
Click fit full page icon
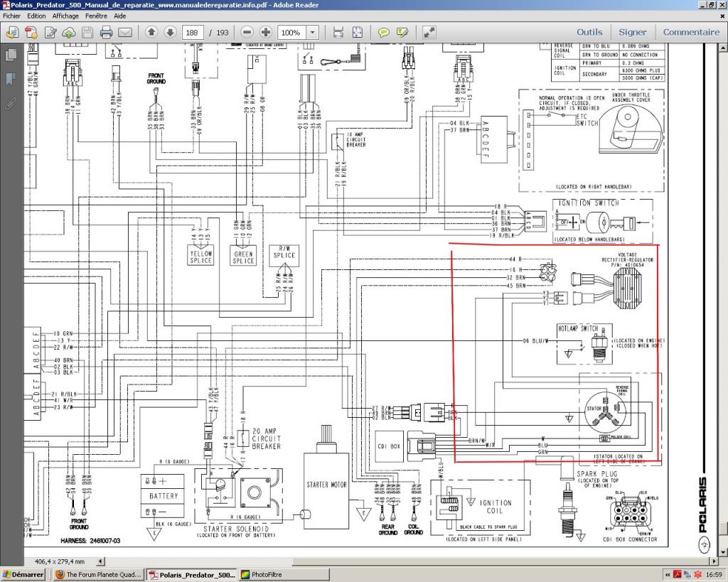coord(358,33)
